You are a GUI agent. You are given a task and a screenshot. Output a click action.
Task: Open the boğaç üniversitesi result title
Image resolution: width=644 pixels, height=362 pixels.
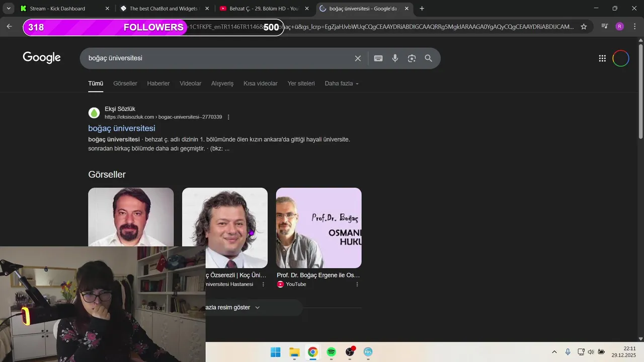tap(122, 128)
